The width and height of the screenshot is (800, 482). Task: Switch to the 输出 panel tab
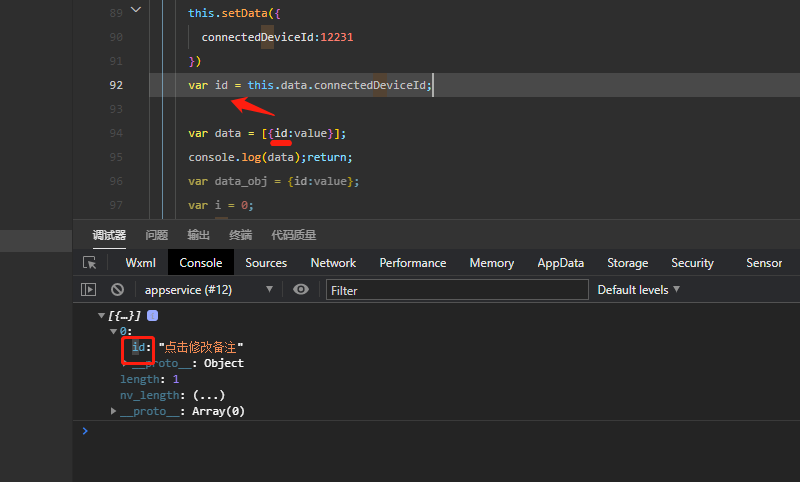[198, 235]
